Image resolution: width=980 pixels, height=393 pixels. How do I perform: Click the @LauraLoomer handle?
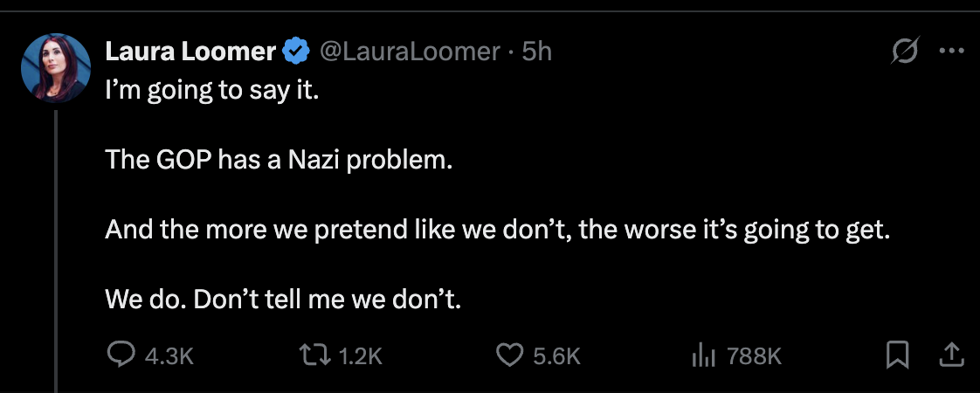tap(410, 52)
